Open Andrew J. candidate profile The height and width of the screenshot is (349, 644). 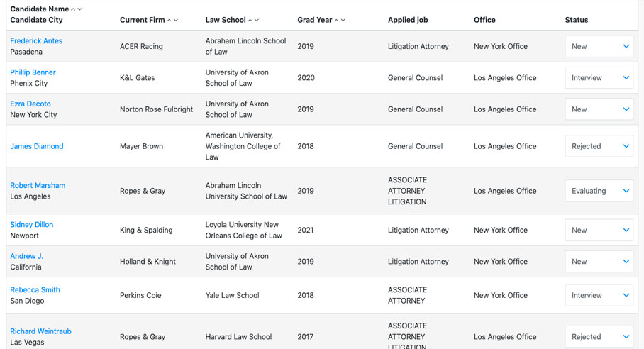[27, 256]
